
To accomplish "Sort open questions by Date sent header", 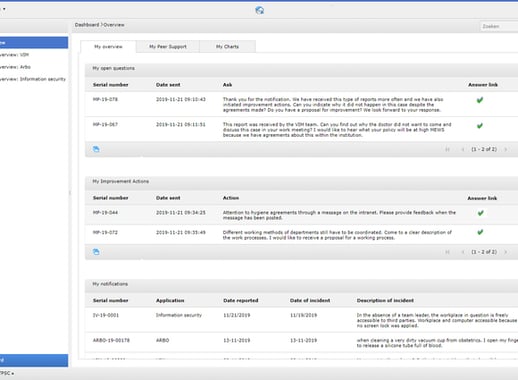I will 168,85.
